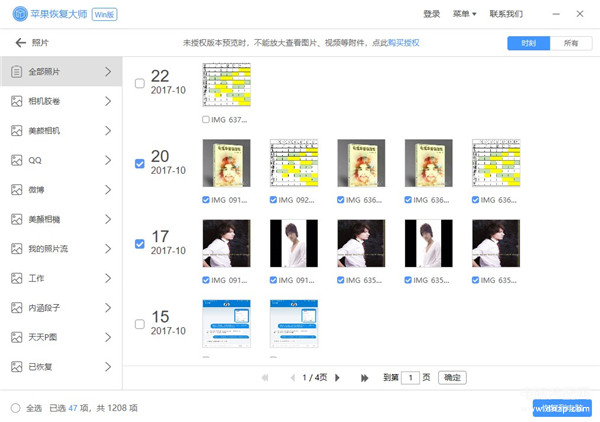Expand the 相机胶卷 chevron

tap(108, 101)
